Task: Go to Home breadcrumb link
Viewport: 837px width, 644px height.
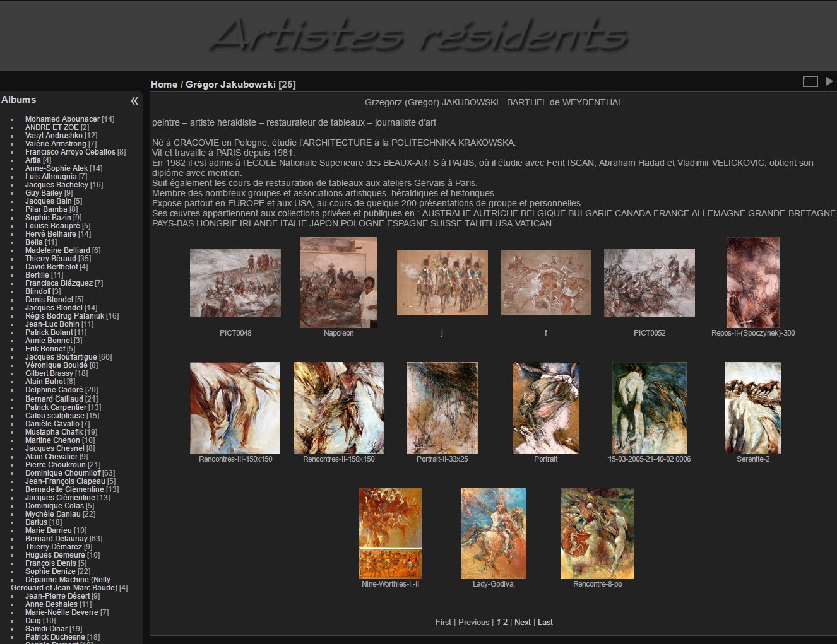Action: point(163,85)
